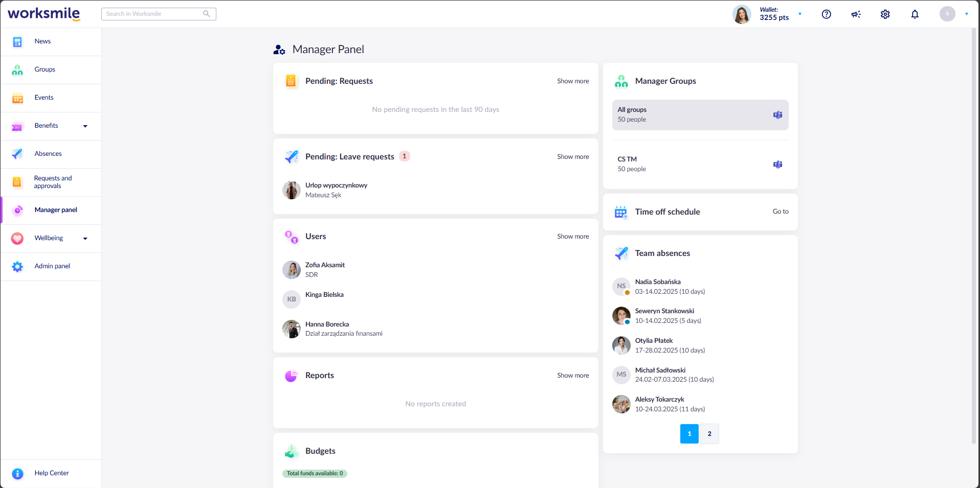The width and height of the screenshot is (980, 488).
Task: Open the Absences airplane icon
Action: [x=17, y=154]
